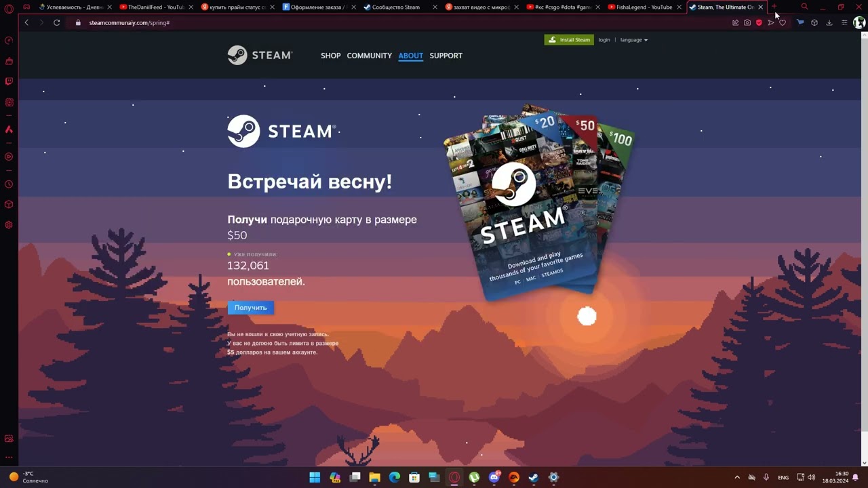Close the Steam, The Ultimate tab

point(760,7)
